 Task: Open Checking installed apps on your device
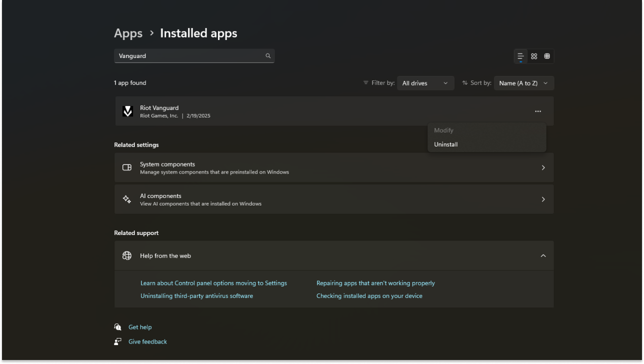pos(369,296)
